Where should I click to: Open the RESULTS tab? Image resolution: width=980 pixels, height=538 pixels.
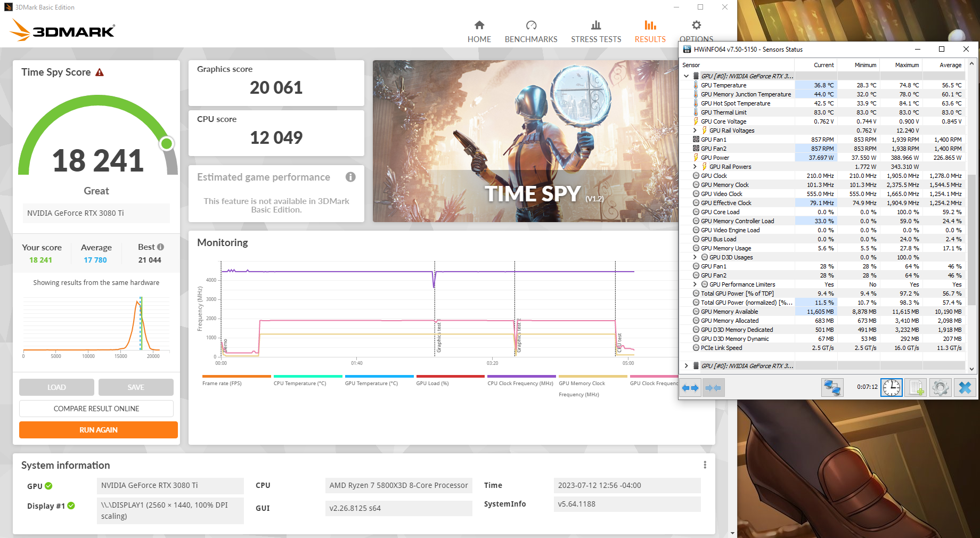click(650, 39)
